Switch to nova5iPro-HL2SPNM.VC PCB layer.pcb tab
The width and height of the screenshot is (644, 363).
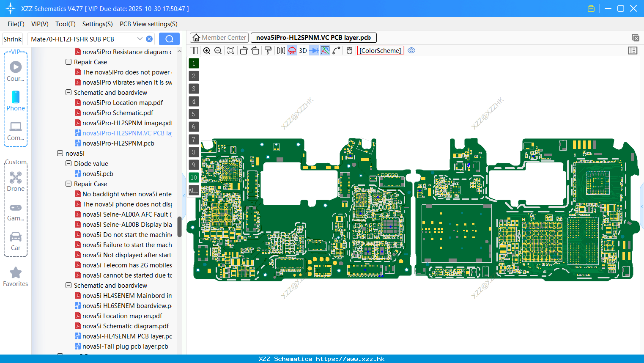(x=313, y=38)
